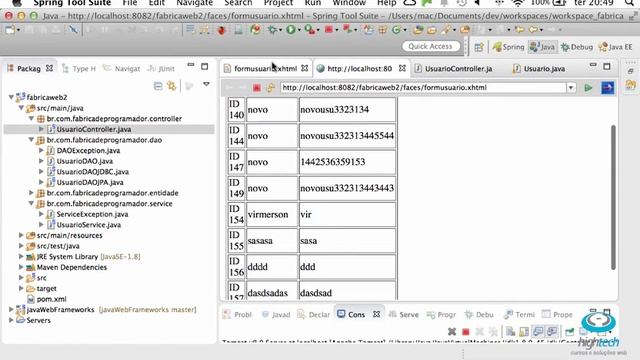This screenshot has width=640, height=360.
Task: Collapse the fabricaweb2 project node
Action: click(x=11, y=97)
